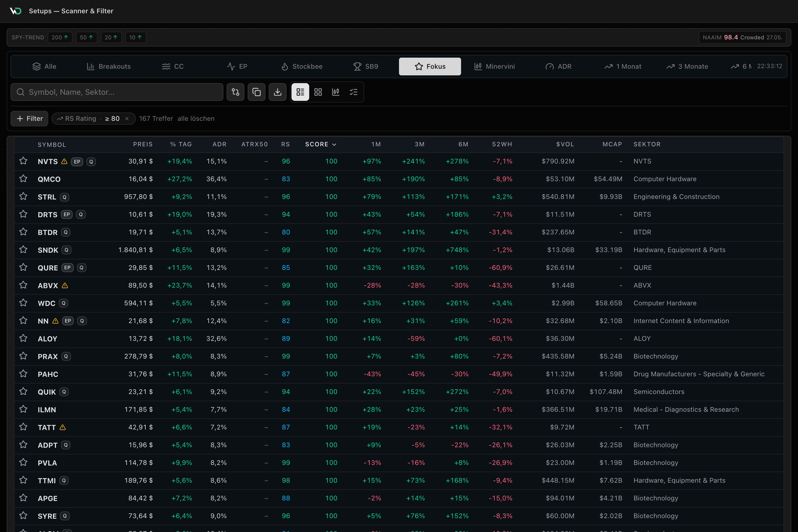Mark WDC with the star toggle
The width and height of the screenshot is (798, 532).
point(23,303)
